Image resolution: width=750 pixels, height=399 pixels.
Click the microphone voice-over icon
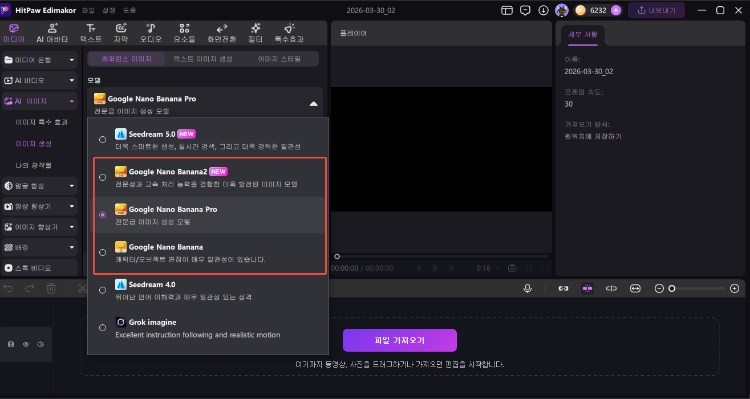coord(528,288)
